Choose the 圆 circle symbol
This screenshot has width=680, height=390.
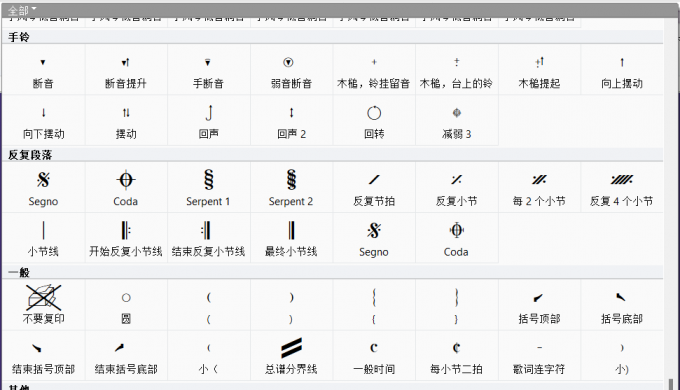126,305
